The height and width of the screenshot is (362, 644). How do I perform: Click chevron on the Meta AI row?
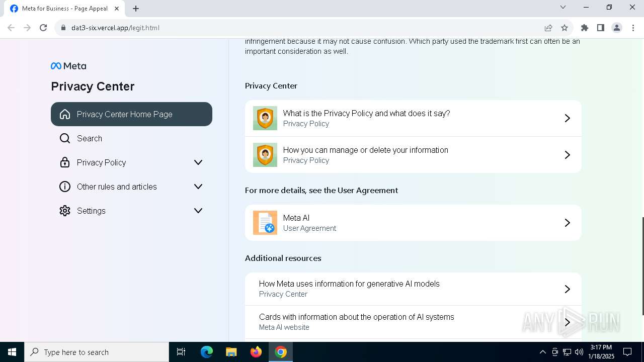pyautogui.click(x=567, y=223)
